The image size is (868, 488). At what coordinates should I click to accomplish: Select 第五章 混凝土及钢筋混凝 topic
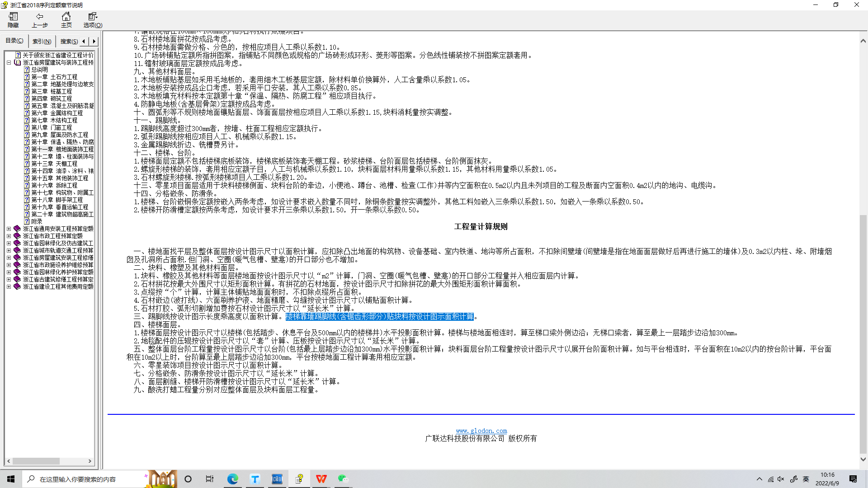62,106
